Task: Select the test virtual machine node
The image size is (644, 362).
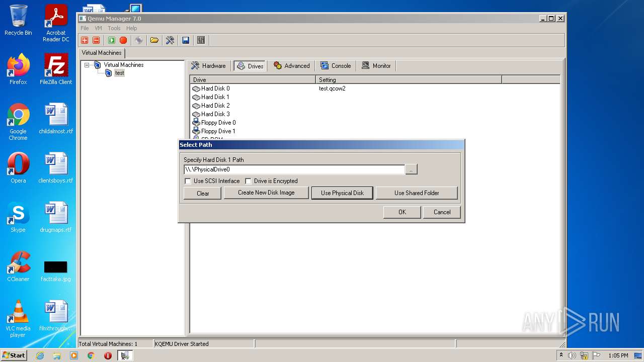Action: 119,73
